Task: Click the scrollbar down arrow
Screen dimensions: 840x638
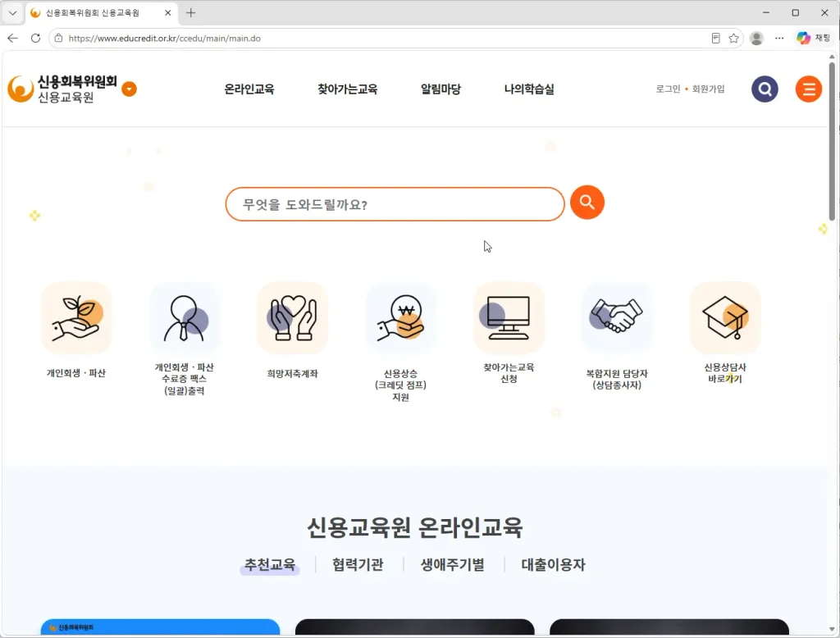Action: [832, 629]
